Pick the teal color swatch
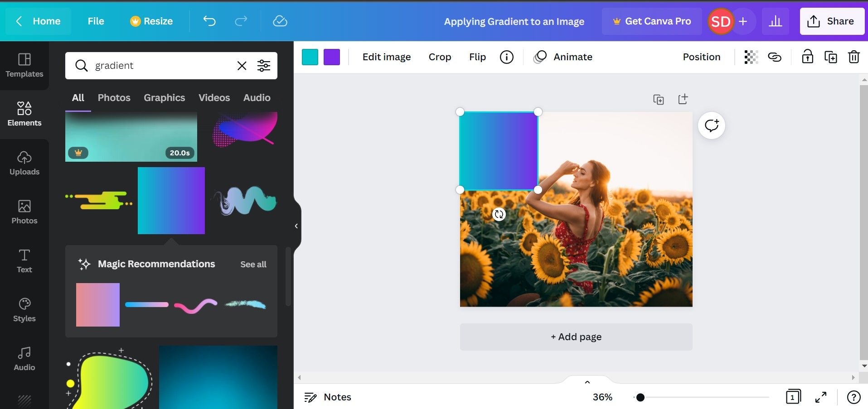Image resolution: width=868 pixels, height=409 pixels. click(310, 57)
